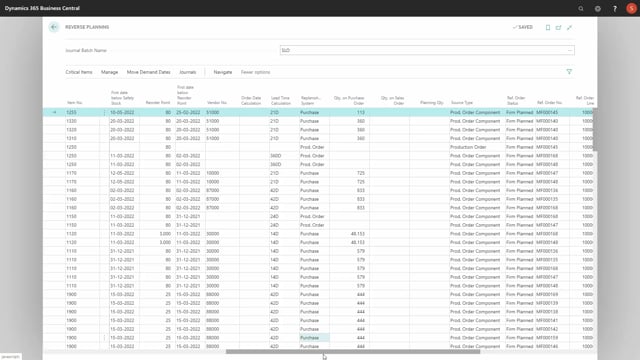
Task: Open the Qty. on Sales Order column header
Action: tap(392, 100)
